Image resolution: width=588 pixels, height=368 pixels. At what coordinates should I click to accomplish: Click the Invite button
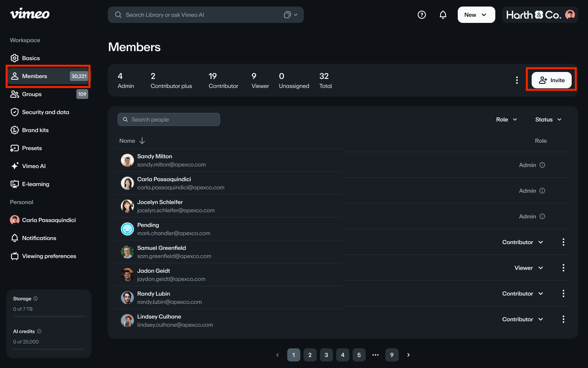(552, 80)
